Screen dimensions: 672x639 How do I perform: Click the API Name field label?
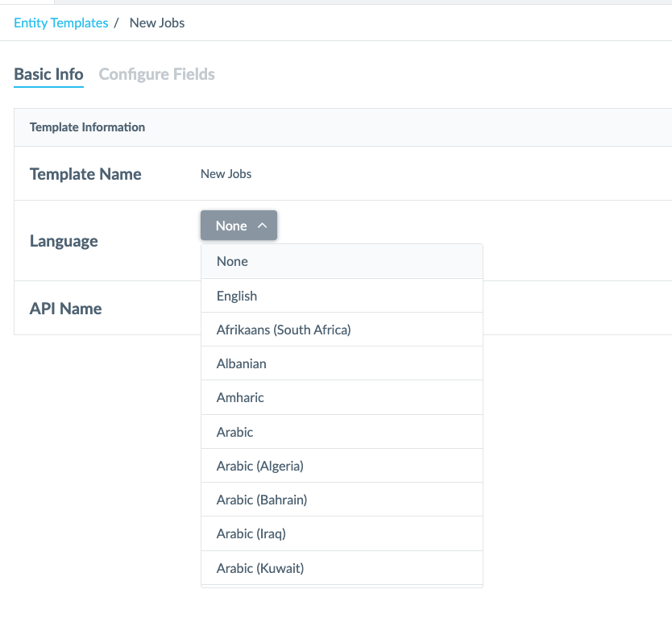tap(65, 309)
